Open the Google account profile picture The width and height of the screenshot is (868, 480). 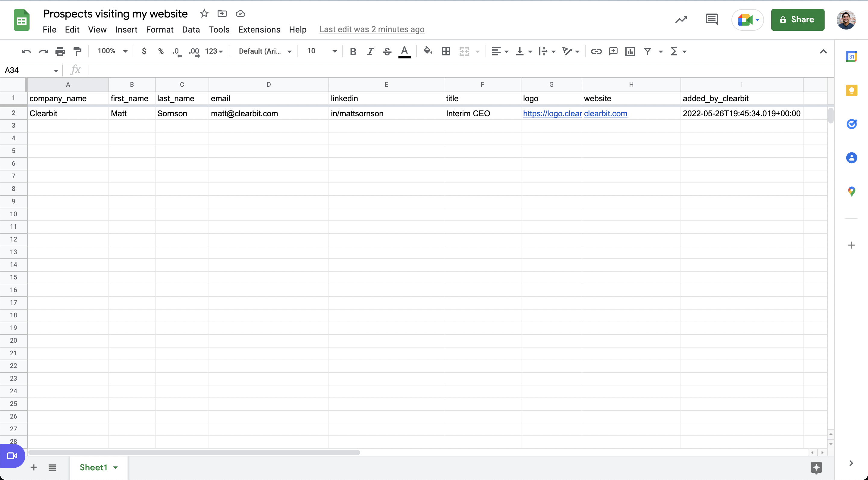846,20
